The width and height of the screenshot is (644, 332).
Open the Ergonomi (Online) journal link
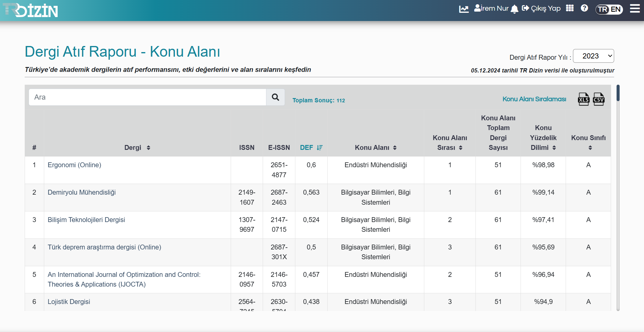pos(74,165)
